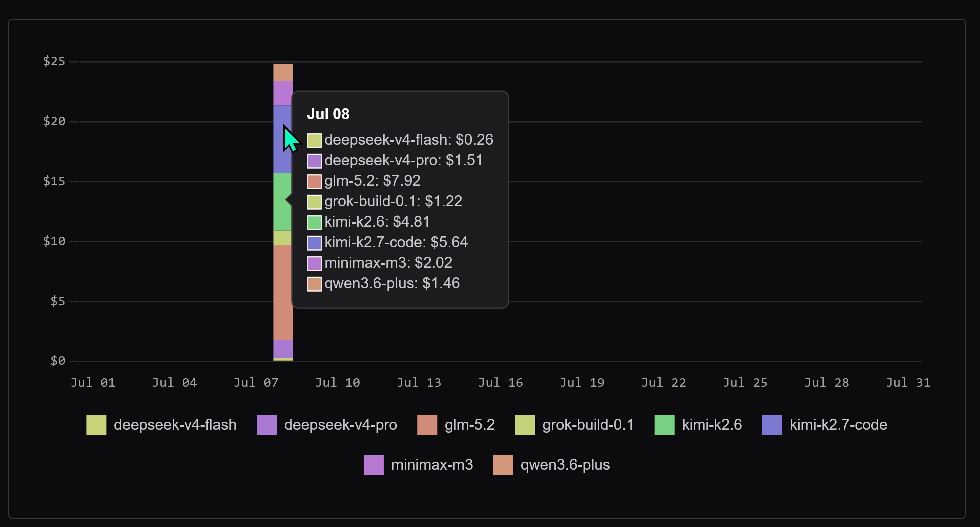The image size is (980, 527).
Task: Hide the kimi-k2.7-code series via legend label
Action: [x=838, y=425]
